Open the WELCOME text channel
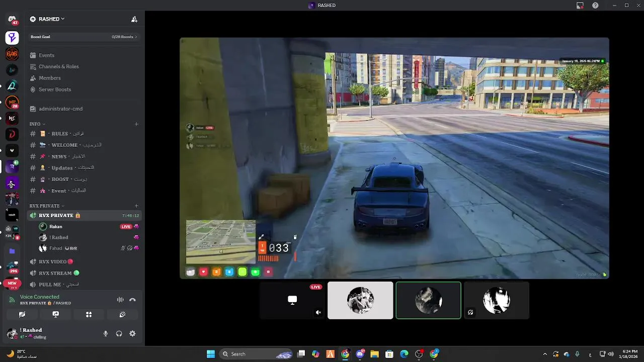This screenshot has height=362, width=644. pyautogui.click(x=85, y=145)
